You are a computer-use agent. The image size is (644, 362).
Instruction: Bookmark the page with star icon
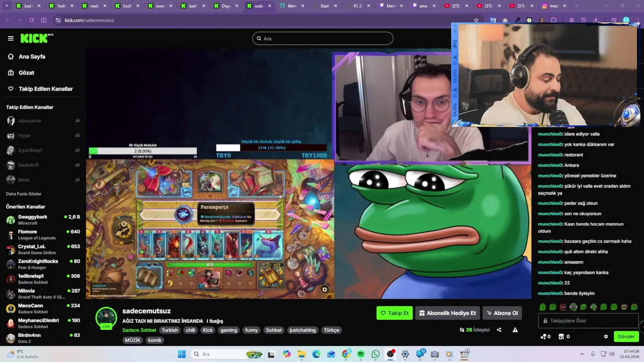[x=476, y=20]
